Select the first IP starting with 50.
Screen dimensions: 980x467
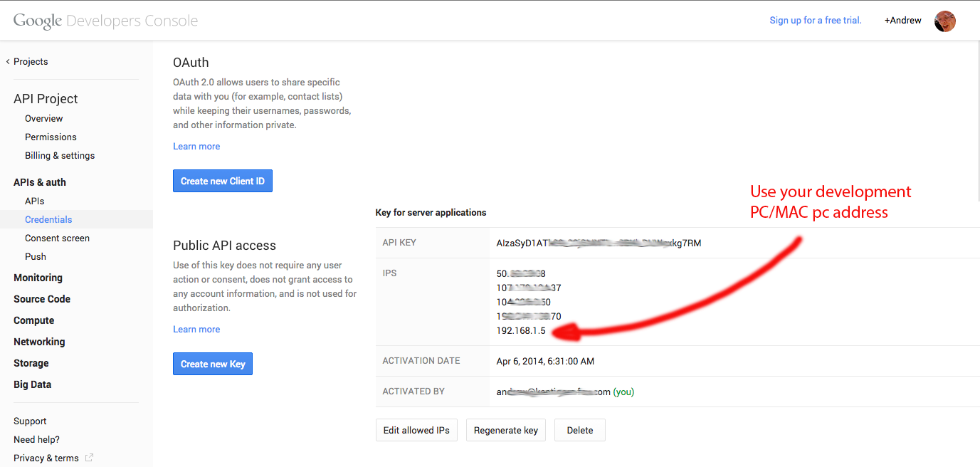pos(521,273)
